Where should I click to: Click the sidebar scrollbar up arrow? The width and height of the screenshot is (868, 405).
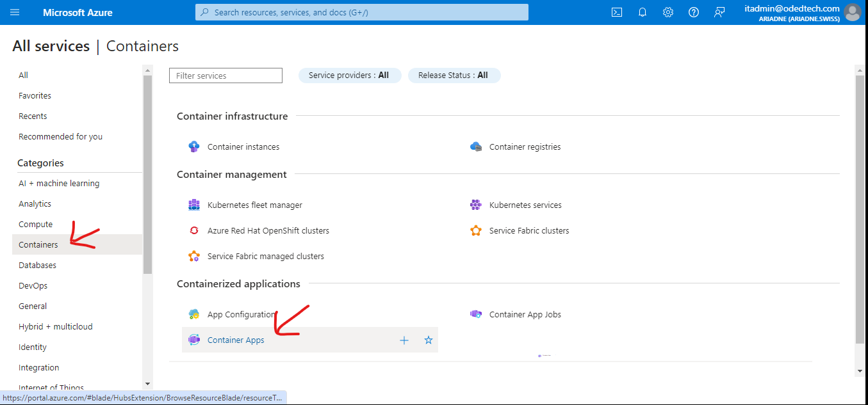coord(148,69)
